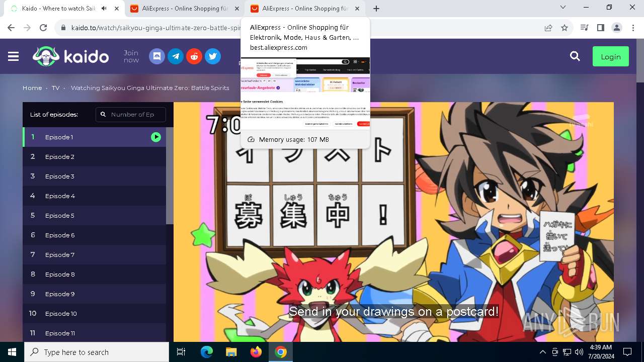
Task: View site information lock icon
Action: point(63,28)
